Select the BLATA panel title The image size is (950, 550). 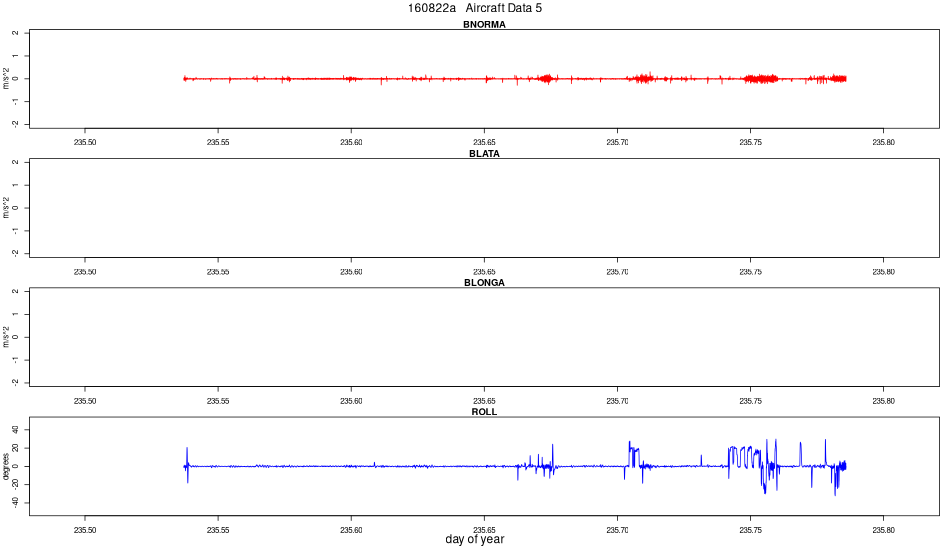click(484, 153)
